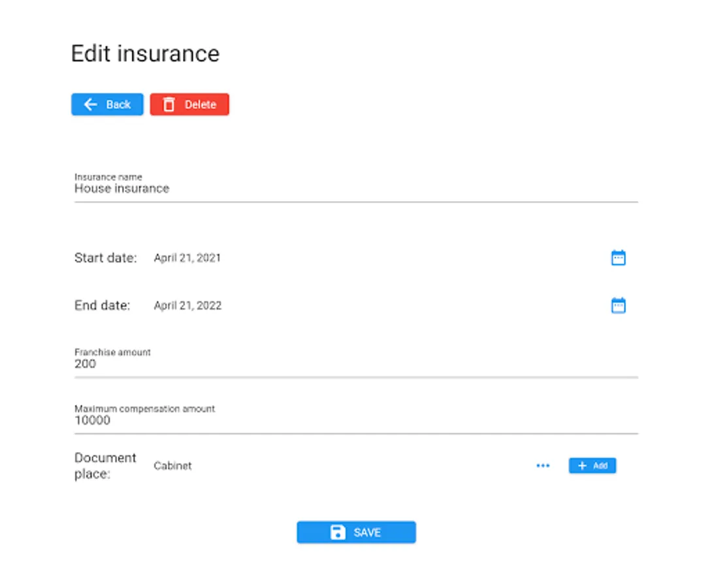The width and height of the screenshot is (710, 588).
Task: Open the Start date calendar picker
Action: (x=618, y=258)
